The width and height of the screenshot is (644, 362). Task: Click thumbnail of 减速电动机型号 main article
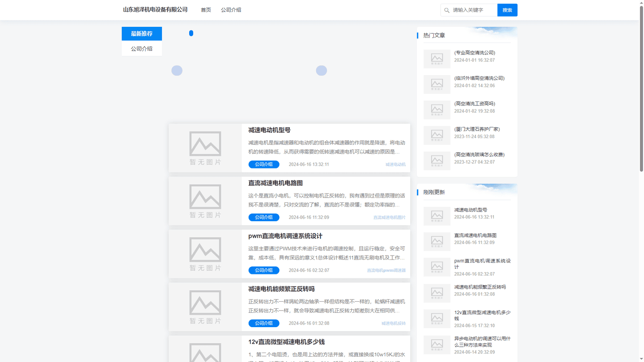pos(205,148)
